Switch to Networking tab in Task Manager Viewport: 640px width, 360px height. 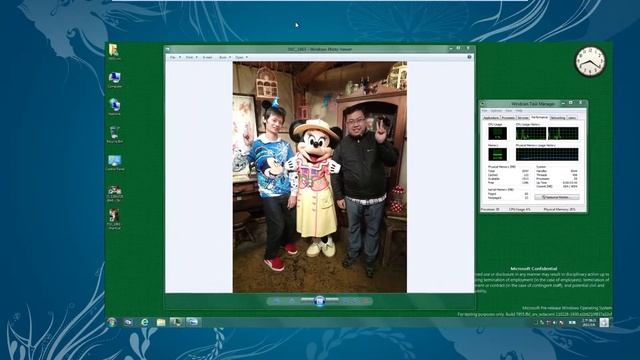558,118
